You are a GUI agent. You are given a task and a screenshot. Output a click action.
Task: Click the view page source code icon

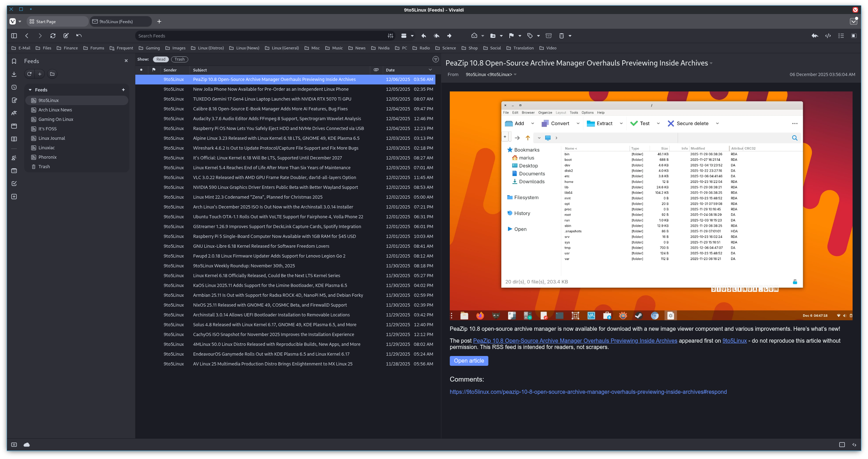coord(828,36)
